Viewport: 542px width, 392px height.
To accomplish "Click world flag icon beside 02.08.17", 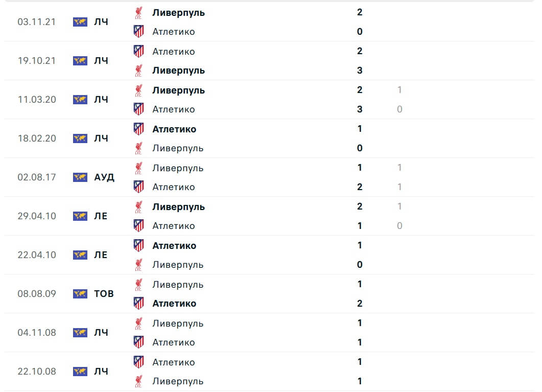I will [x=80, y=177].
